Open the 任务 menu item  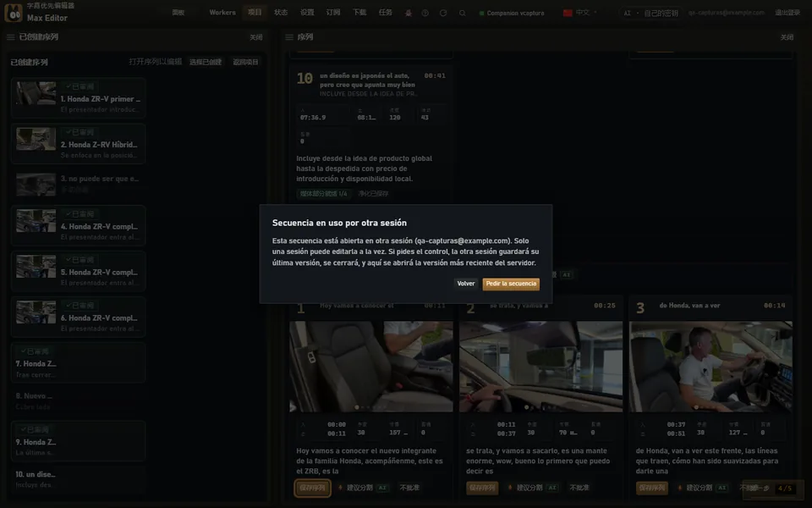386,13
